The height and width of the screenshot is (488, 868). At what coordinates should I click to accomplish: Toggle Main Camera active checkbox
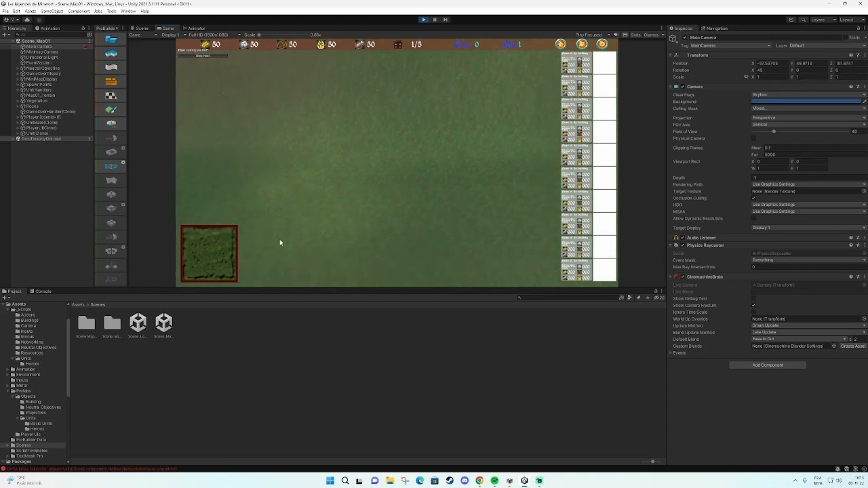[x=684, y=38]
